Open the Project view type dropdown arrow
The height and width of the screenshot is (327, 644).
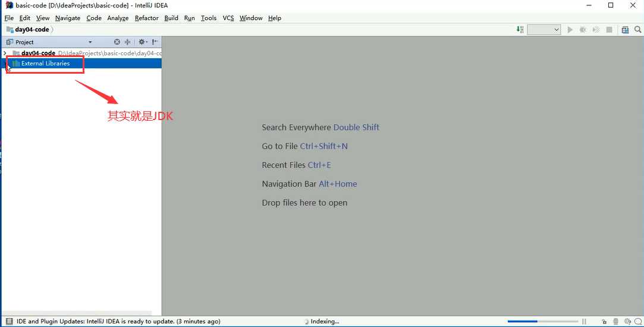(90, 42)
